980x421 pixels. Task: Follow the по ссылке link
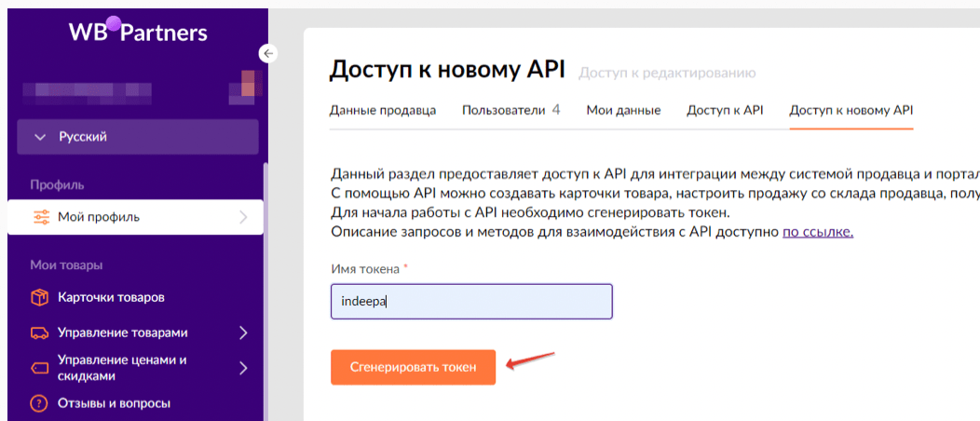pyautogui.click(x=817, y=231)
